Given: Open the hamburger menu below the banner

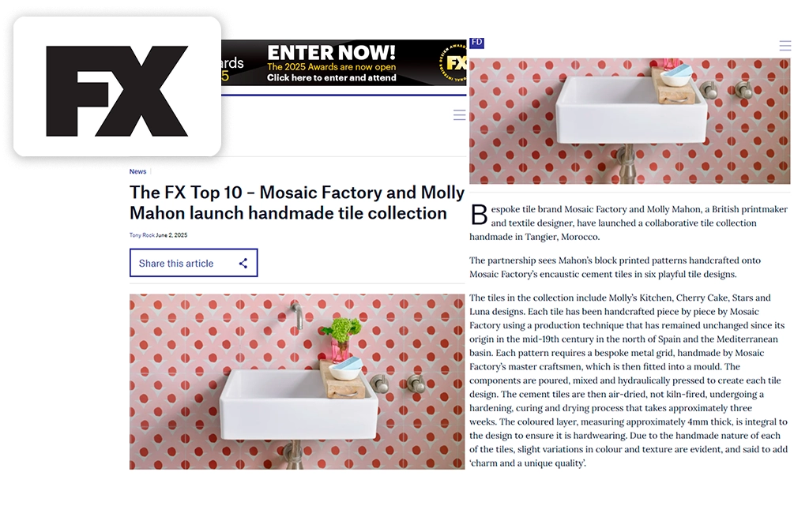Looking at the screenshot, I should point(459,115).
